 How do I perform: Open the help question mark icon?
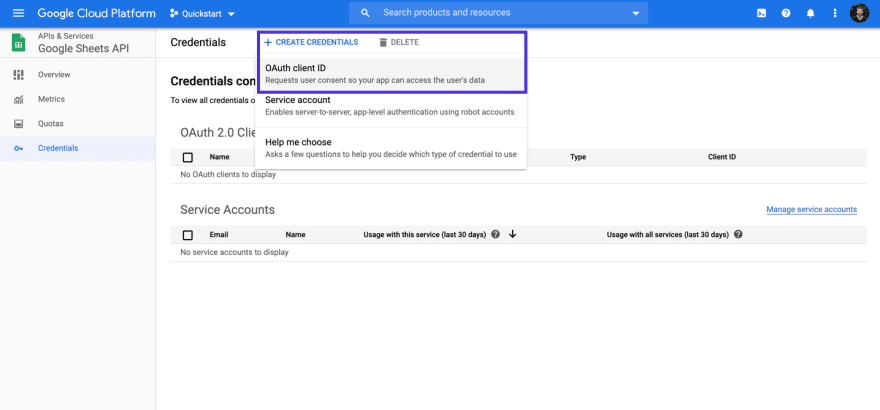[786, 13]
